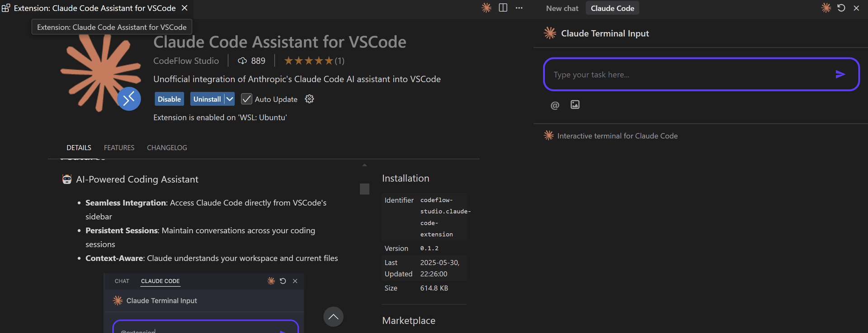868x333 pixels.
Task: Click the extension identifier value
Action: point(445,217)
